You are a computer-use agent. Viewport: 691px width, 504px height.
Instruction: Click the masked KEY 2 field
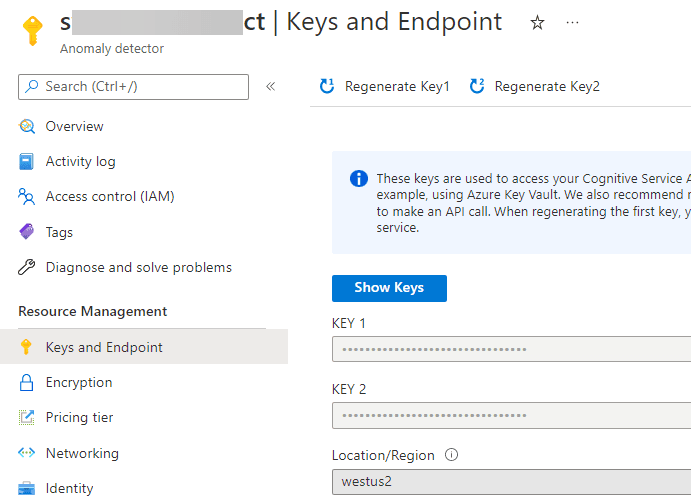click(511, 415)
